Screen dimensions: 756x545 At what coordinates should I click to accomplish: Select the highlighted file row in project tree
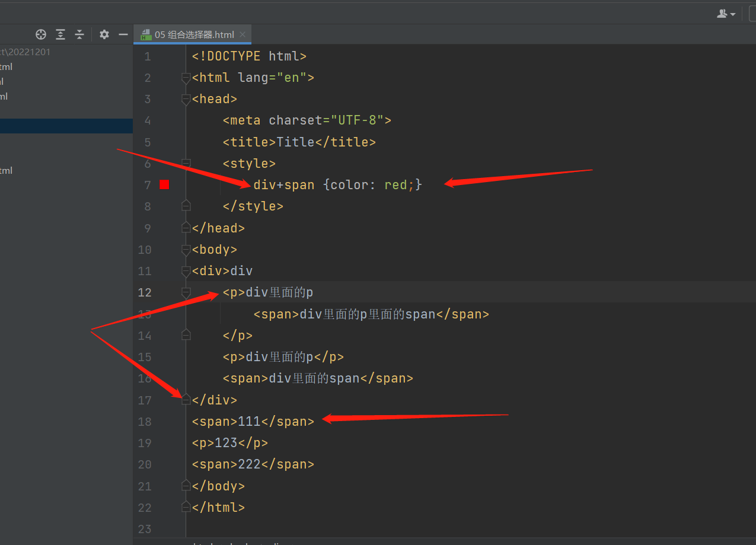point(66,126)
